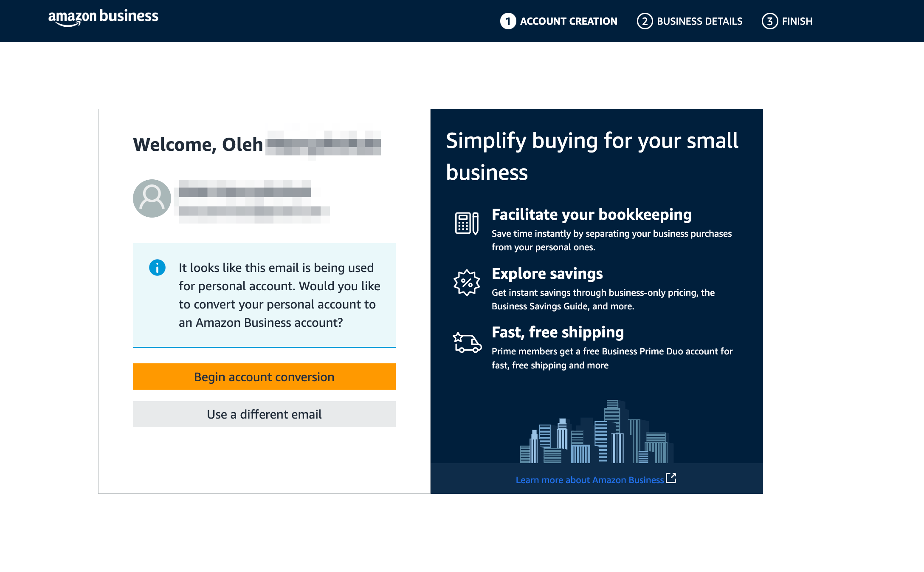Click the blue info icon
This screenshot has width=924, height=572.
(157, 268)
